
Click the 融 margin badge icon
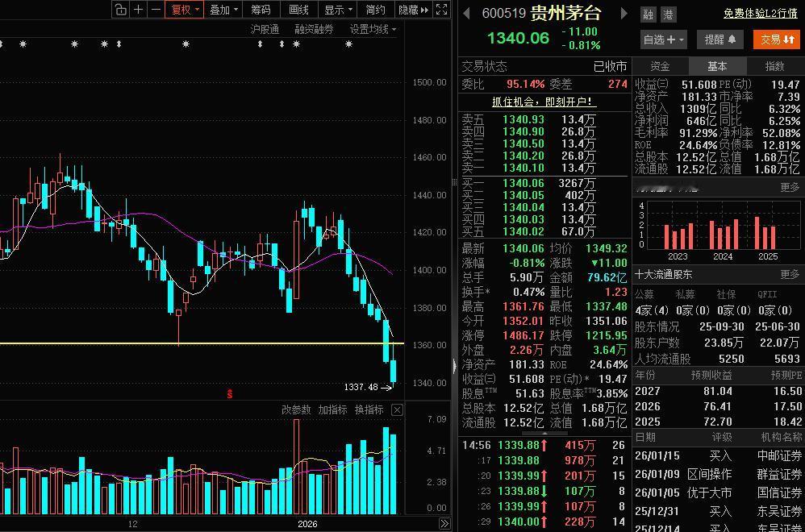coord(649,15)
